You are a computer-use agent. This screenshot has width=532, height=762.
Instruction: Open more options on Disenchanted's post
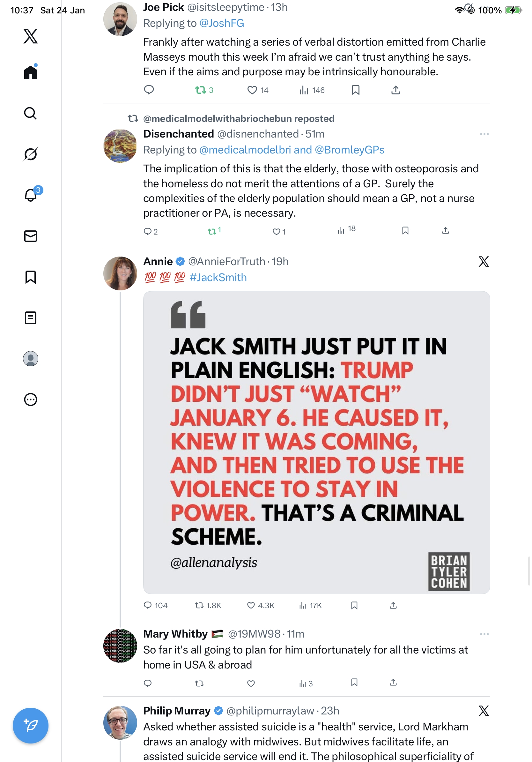(x=484, y=134)
